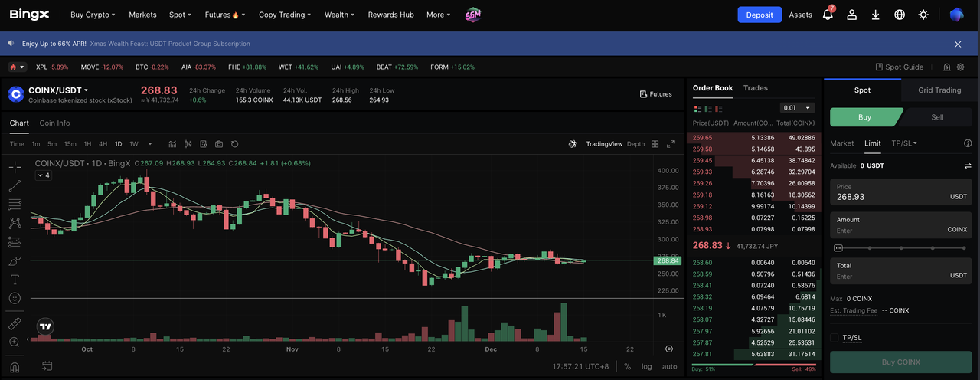Click the blue Deposit button
Image resolution: width=980 pixels, height=380 pixels.
pos(759,15)
